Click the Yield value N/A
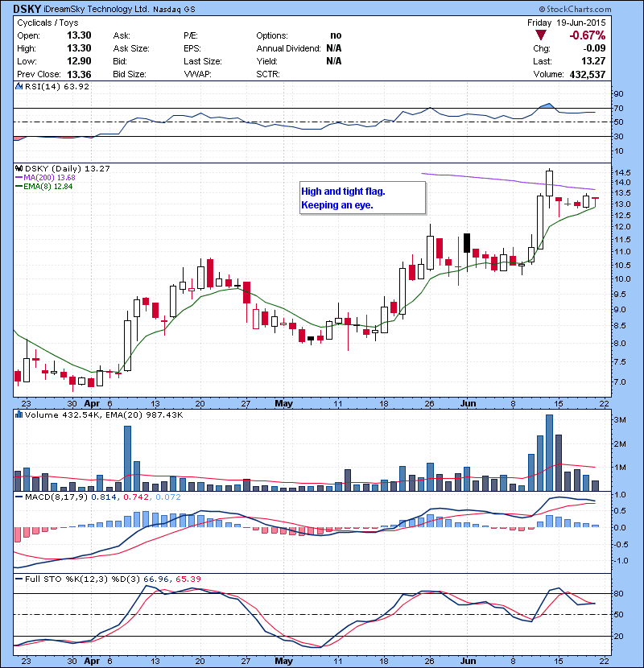The image size is (644, 668). (334, 61)
